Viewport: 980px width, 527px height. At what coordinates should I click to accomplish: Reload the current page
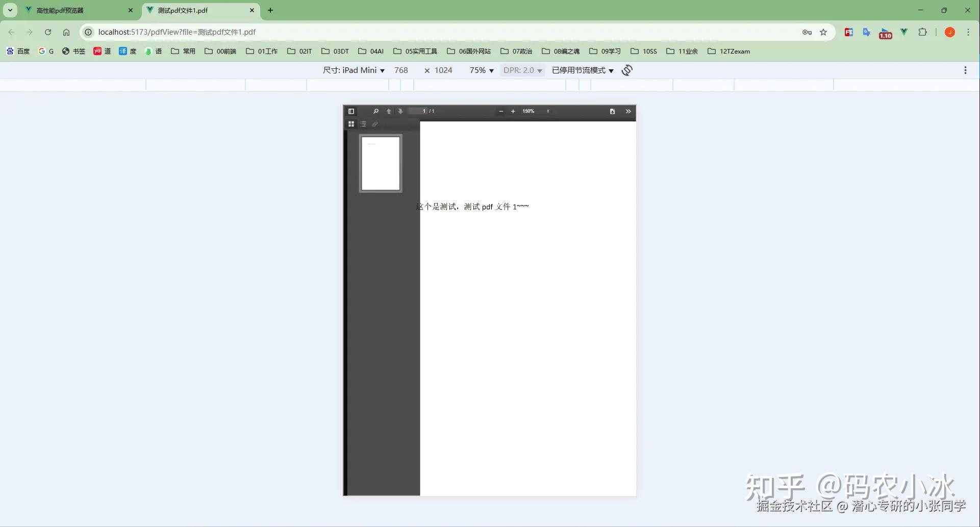[48, 32]
